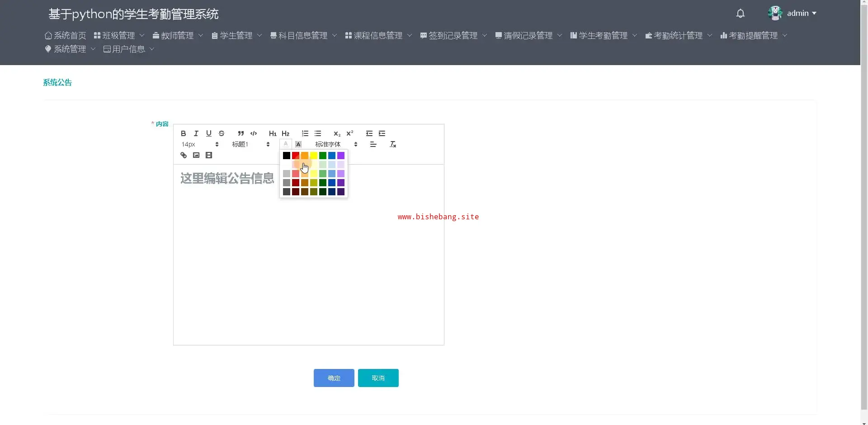Open the notification bell

740,14
